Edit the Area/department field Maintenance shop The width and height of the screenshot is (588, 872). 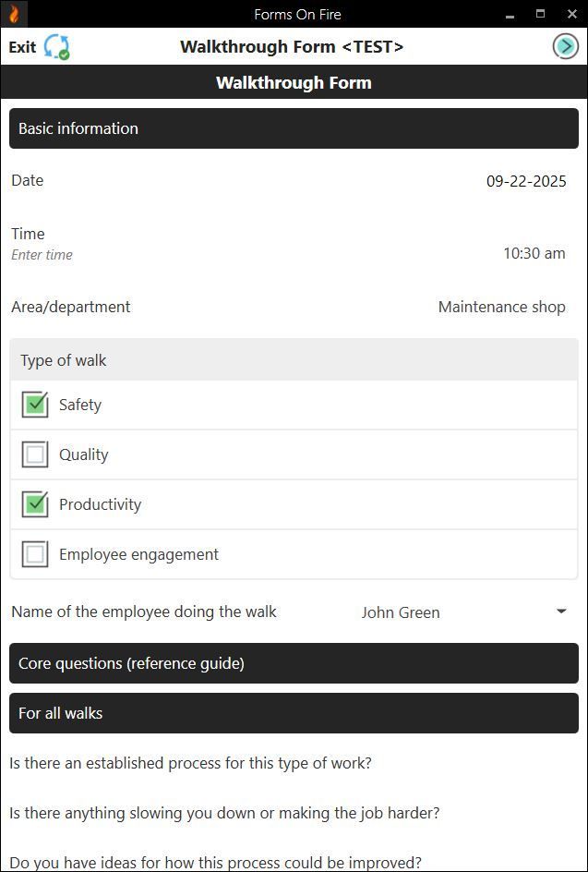coord(501,307)
